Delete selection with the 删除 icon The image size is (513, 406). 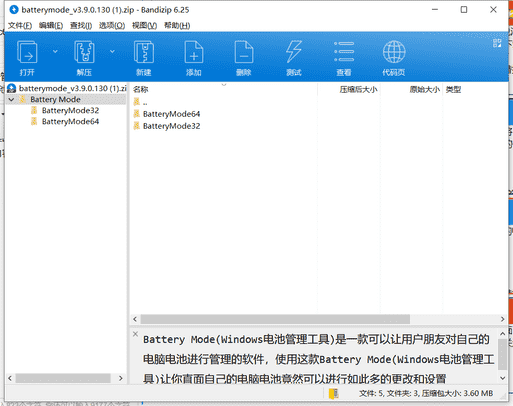pos(244,57)
